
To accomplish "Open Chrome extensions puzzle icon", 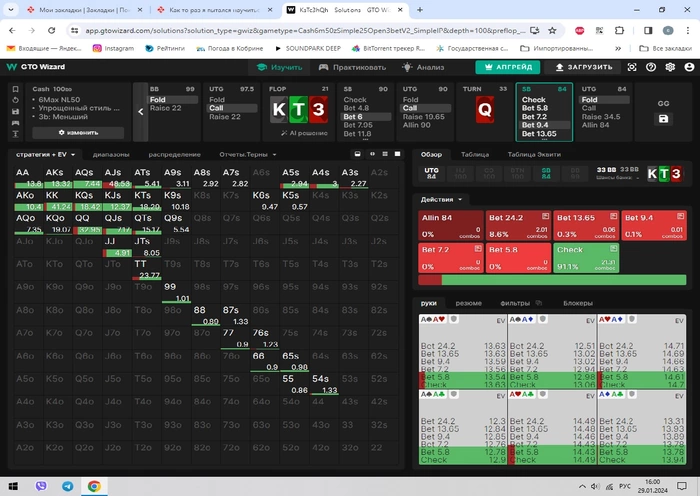I will (x=619, y=30).
